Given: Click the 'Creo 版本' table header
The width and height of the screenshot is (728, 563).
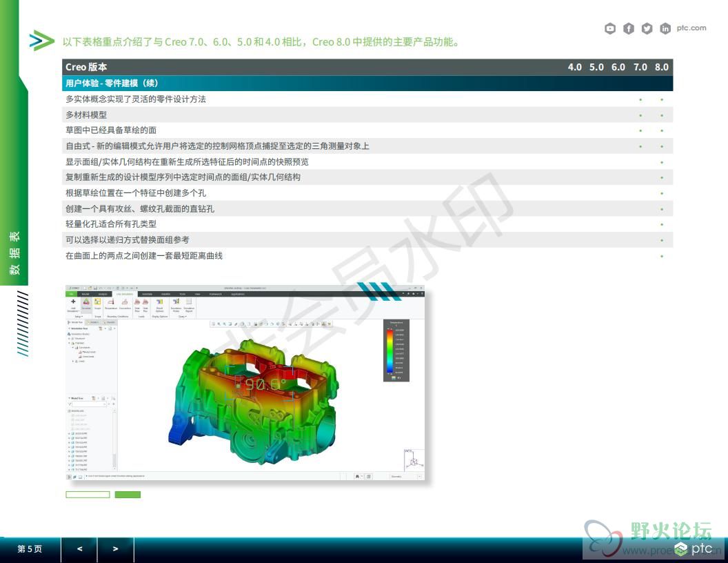Looking at the screenshot, I should (86, 67).
